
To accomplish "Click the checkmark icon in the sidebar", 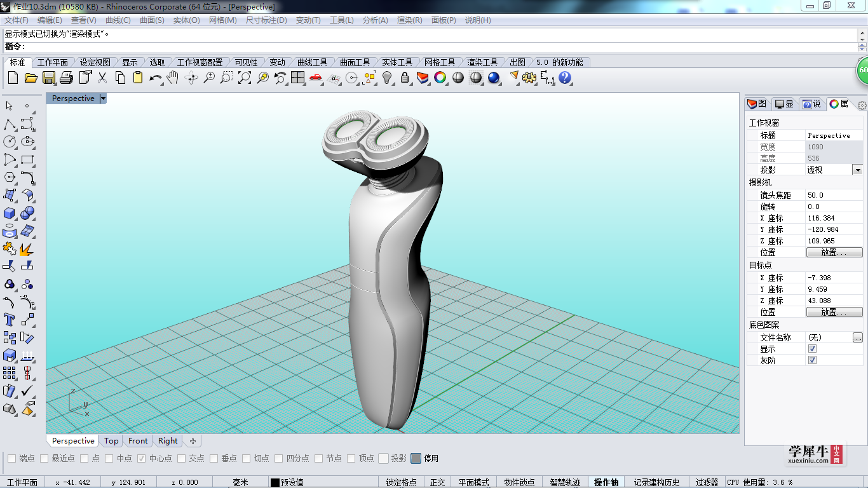I will coord(27,391).
